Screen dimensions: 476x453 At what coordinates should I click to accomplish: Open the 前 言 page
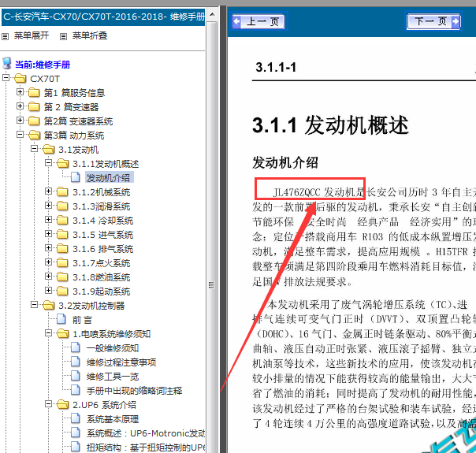82,320
